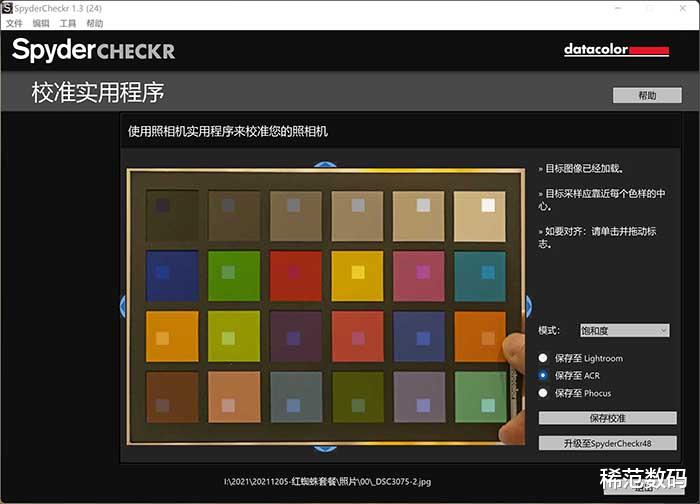Click the bottom blue alignment handle
This screenshot has height=504, width=700.
[x=325, y=449]
